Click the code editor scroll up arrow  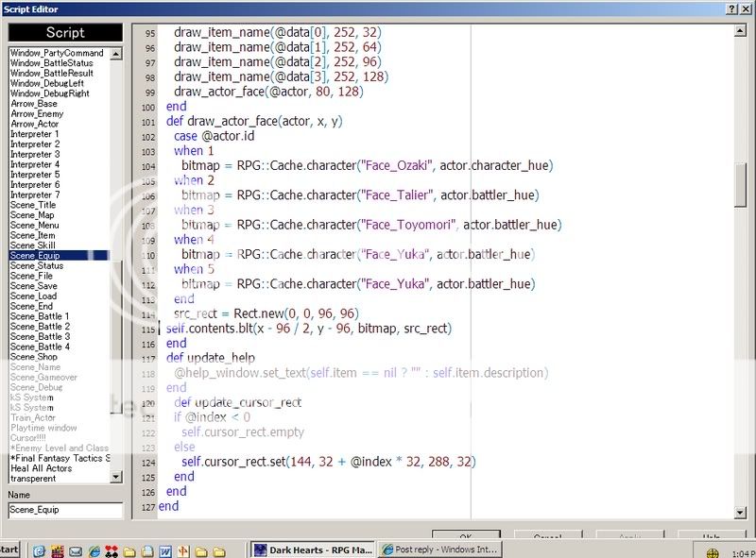(x=741, y=30)
